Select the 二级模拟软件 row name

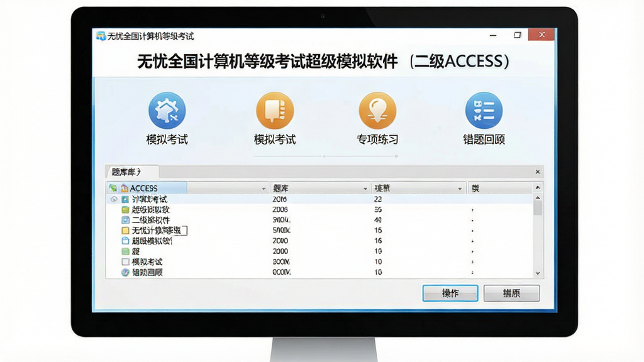tap(151, 220)
